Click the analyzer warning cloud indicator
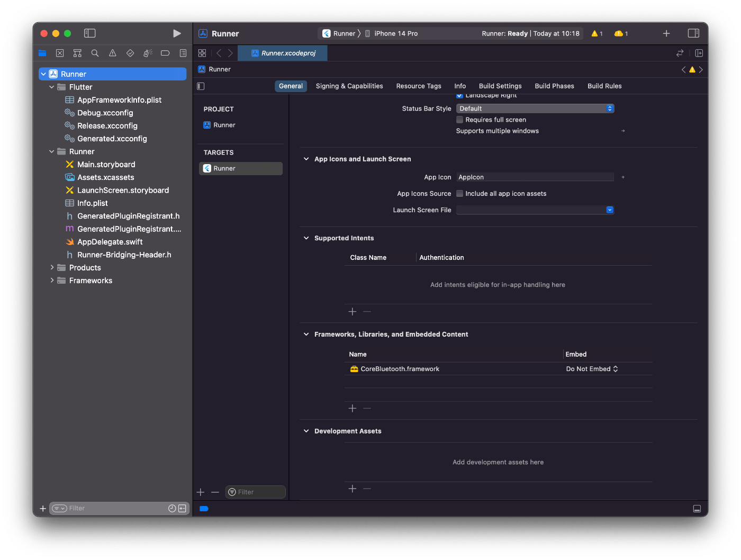 pos(621,33)
